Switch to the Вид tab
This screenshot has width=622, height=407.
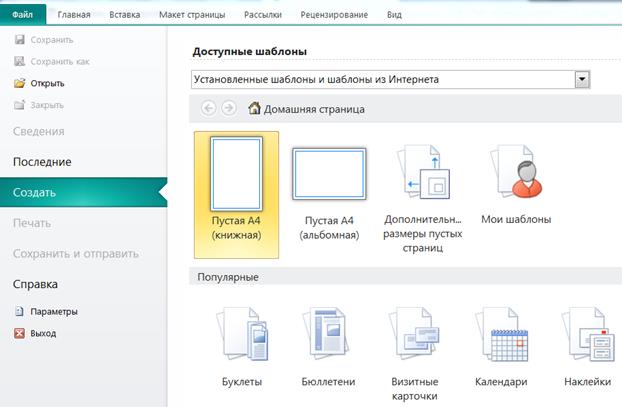(394, 15)
